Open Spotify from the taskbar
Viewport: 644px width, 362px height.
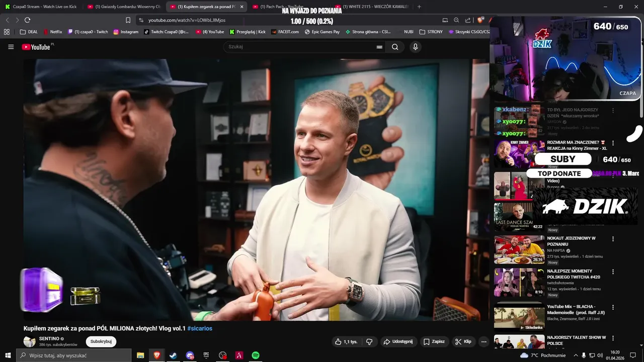pyautogui.click(x=256, y=355)
